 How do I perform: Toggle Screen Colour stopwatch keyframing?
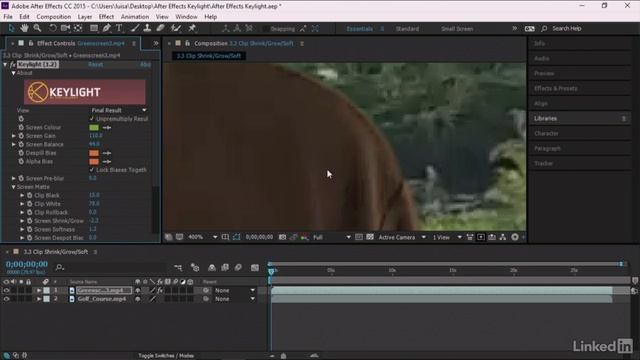(x=21, y=127)
